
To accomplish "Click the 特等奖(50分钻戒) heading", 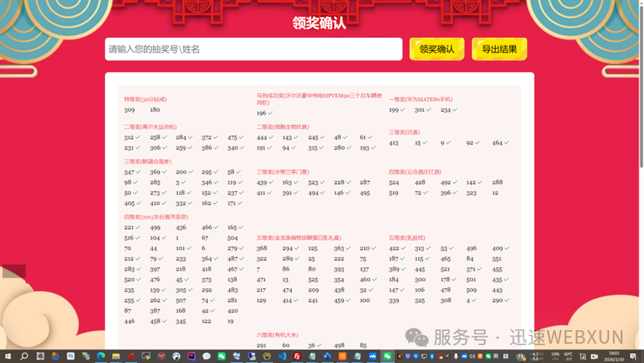I will [x=145, y=99].
